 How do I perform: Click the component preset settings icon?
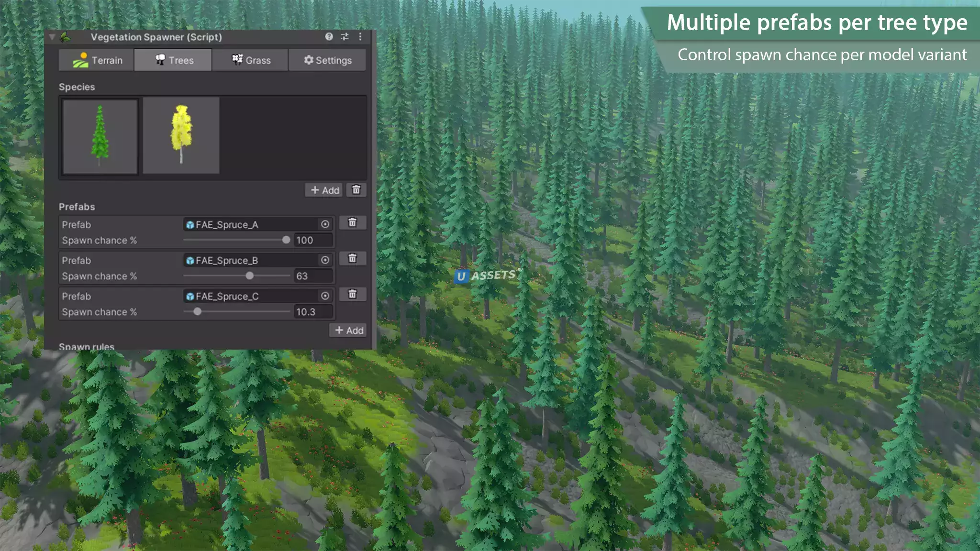[345, 37]
